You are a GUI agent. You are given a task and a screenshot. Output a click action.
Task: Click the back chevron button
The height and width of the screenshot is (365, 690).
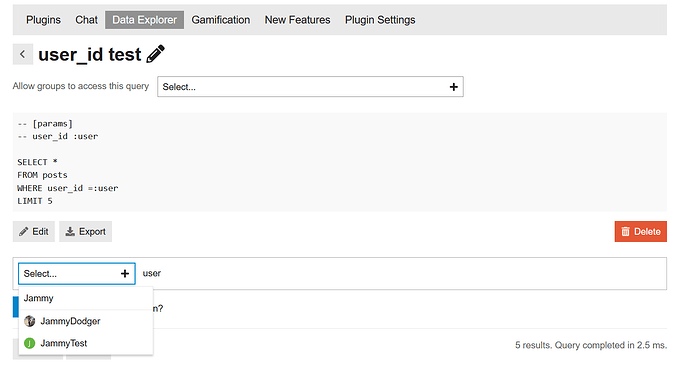point(22,54)
